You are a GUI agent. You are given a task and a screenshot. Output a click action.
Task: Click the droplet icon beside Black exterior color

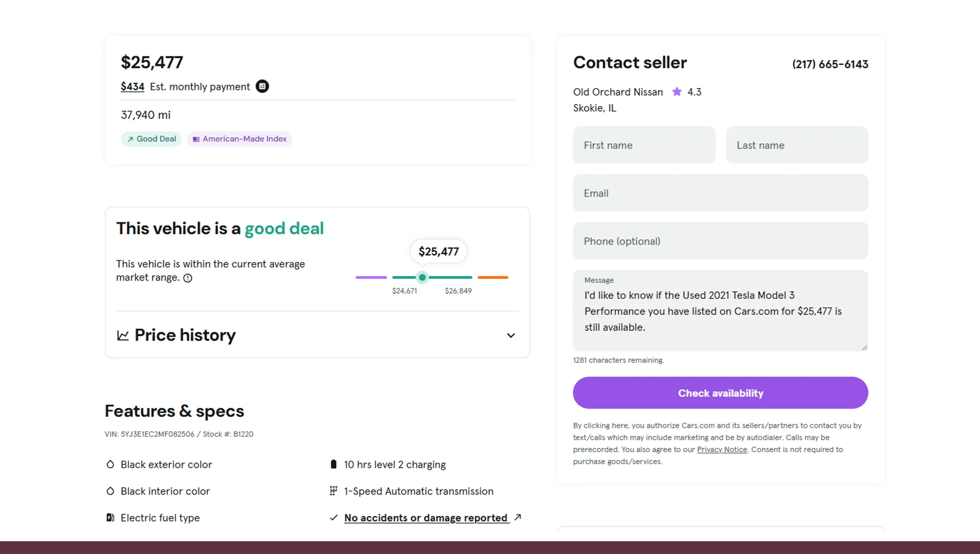click(x=110, y=464)
